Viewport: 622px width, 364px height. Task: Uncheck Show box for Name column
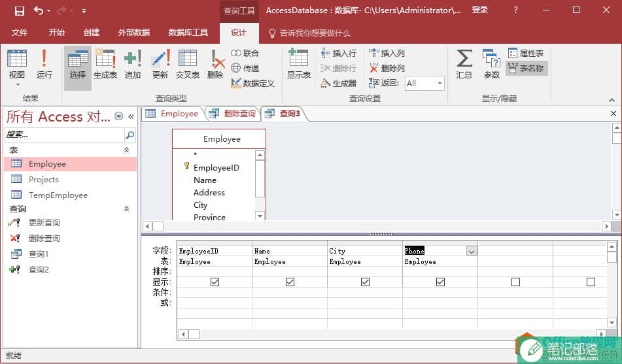click(x=290, y=282)
